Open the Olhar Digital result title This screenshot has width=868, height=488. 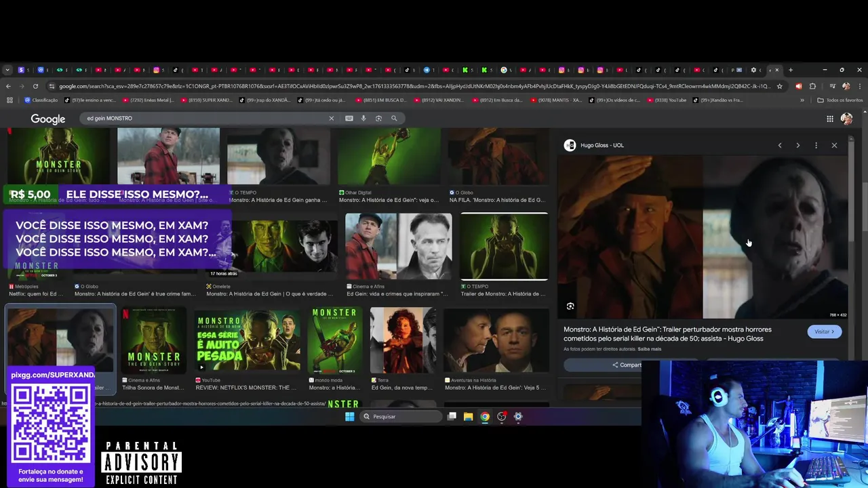tap(389, 200)
